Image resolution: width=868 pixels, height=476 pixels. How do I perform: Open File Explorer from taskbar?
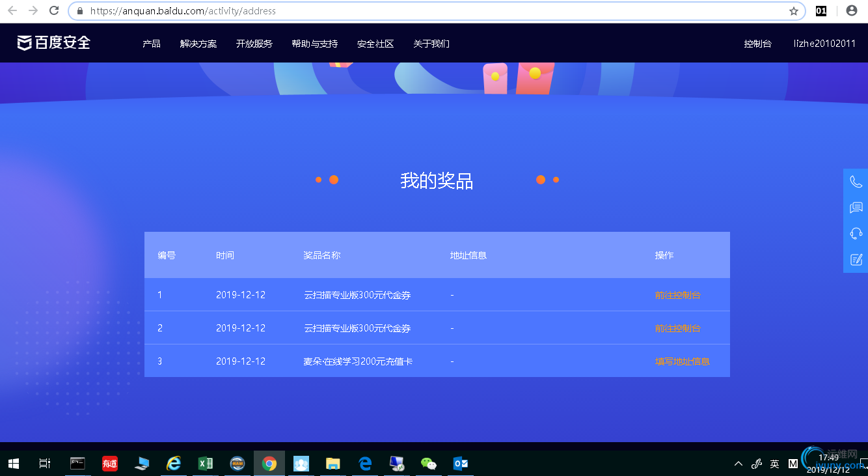(x=332, y=464)
